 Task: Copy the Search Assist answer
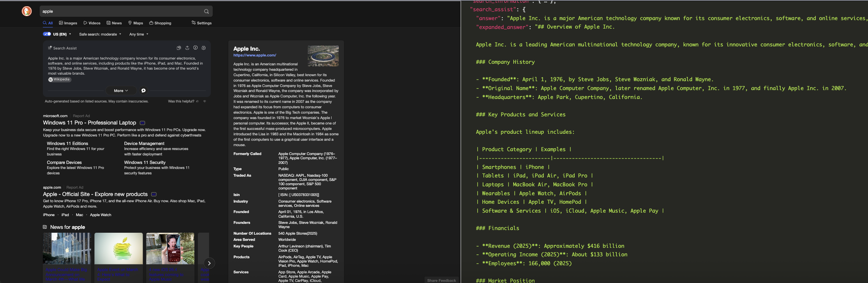(179, 48)
